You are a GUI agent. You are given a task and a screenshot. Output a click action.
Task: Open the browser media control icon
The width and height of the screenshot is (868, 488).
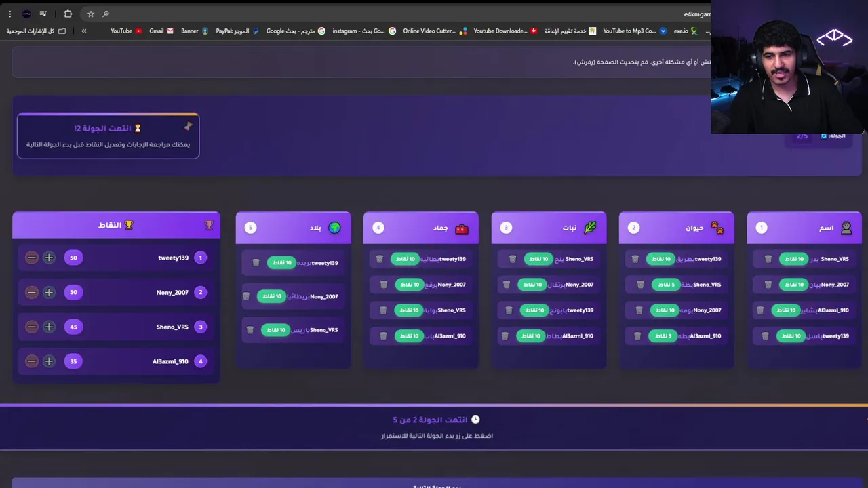click(x=43, y=14)
